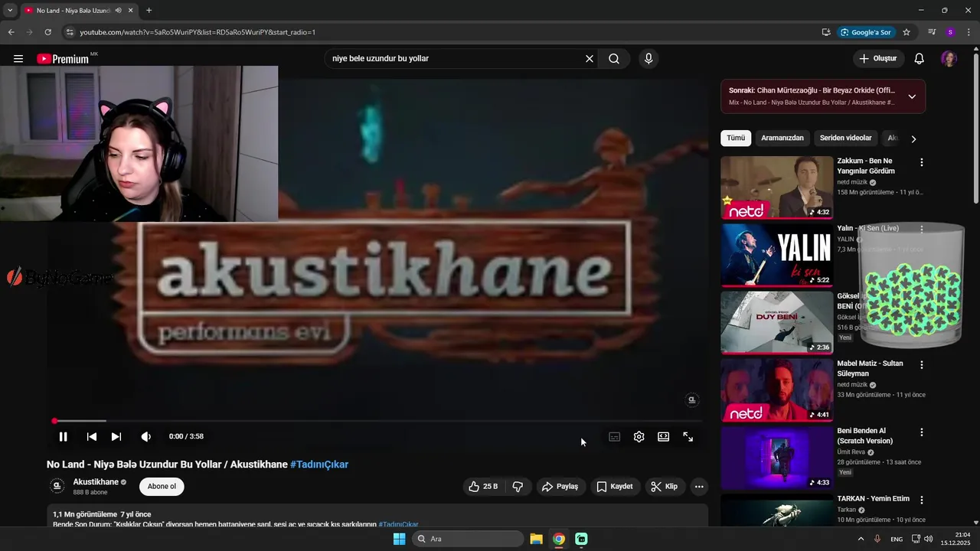Open Göksel Duy Beni video thumbnail
This screenshot has height=551, width=980.
tap(776, 323)
